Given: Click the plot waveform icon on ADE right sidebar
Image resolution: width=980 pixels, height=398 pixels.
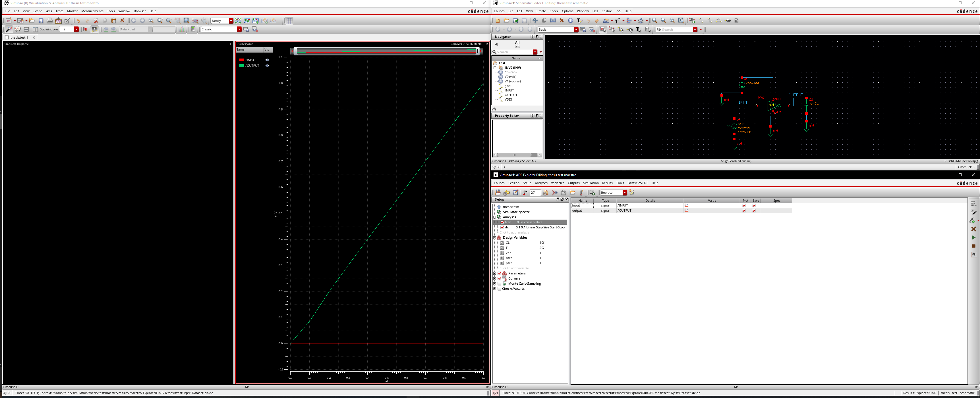Looking at the screenshot, I should pyautogui.click(x=973, y=255).
